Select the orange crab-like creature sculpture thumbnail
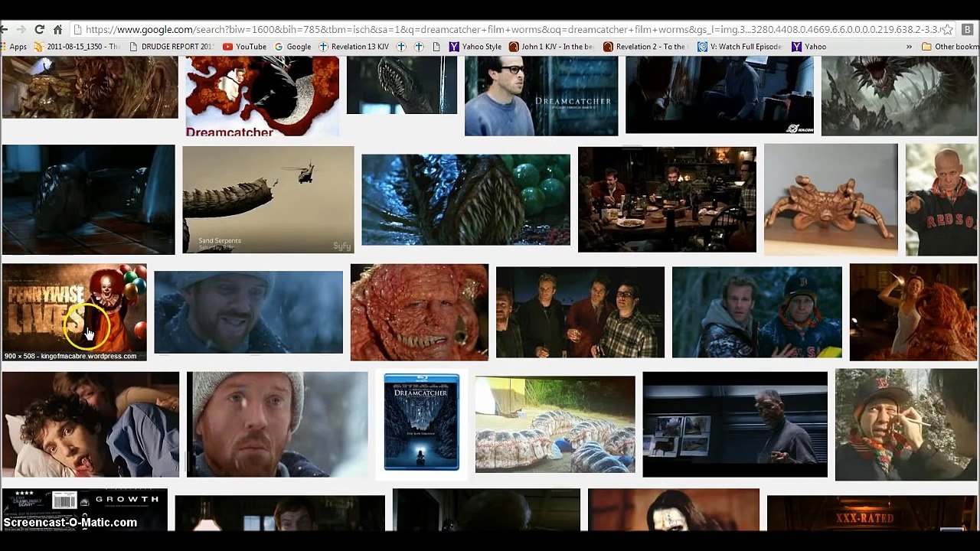Image resolution: width=980 pixels, height=551 pixels. click(831, 200)
